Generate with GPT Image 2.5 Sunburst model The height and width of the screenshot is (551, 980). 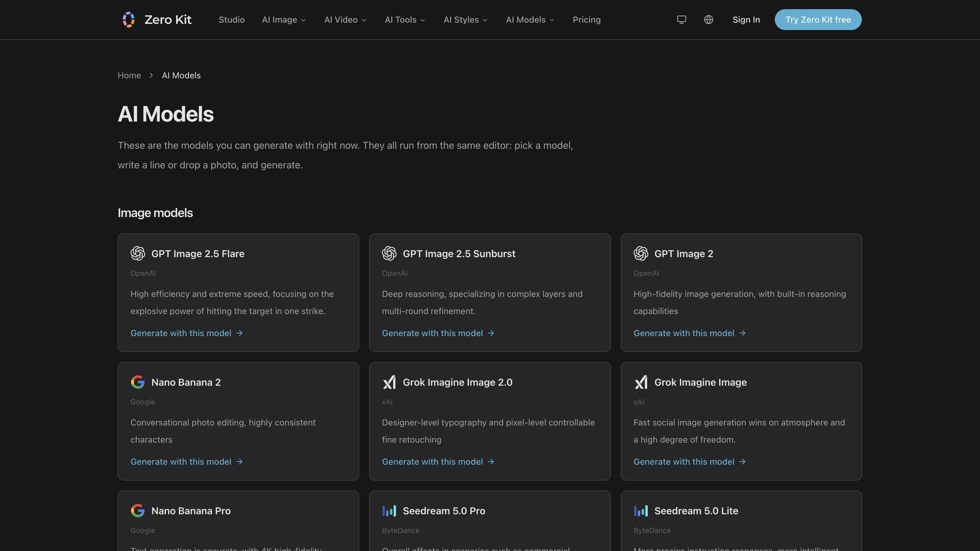[438, 333]
